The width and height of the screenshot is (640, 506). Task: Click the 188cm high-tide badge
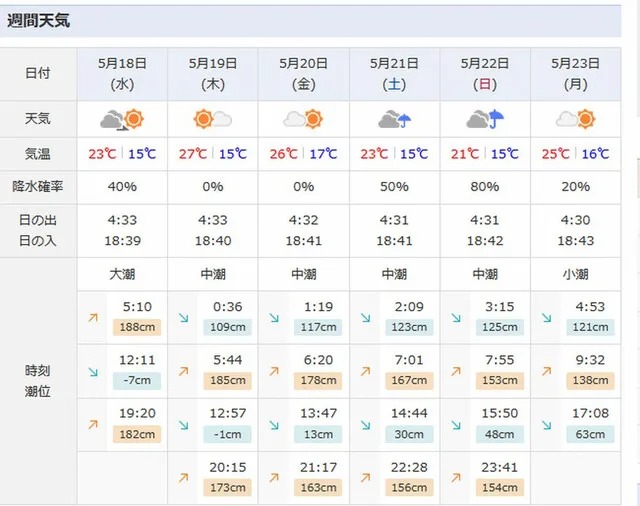point(137,327)
